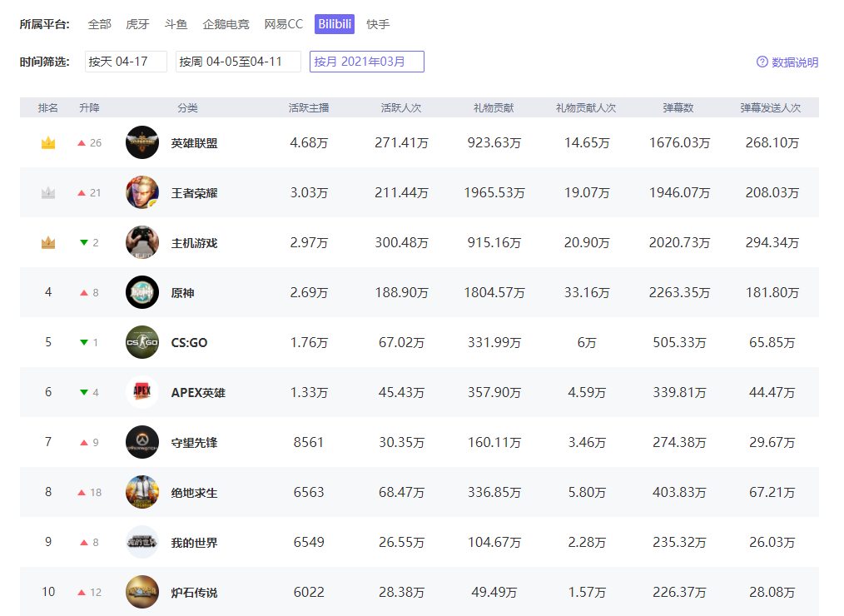Click the 我的世界 Minecraft icon
844x616 pixels.
(142, 542)
